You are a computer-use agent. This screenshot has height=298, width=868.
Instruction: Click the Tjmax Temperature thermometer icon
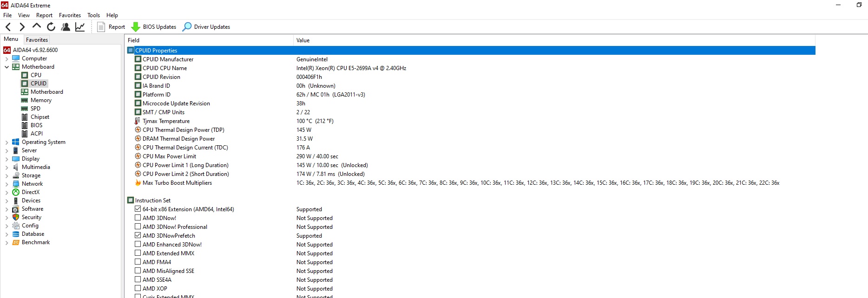point(138,121)
